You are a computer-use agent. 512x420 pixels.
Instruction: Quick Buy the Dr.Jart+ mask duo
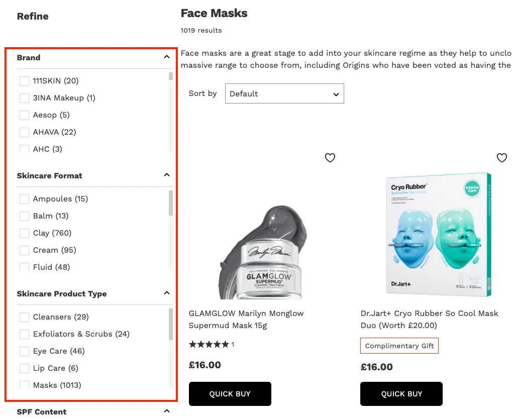pos(401,394)
